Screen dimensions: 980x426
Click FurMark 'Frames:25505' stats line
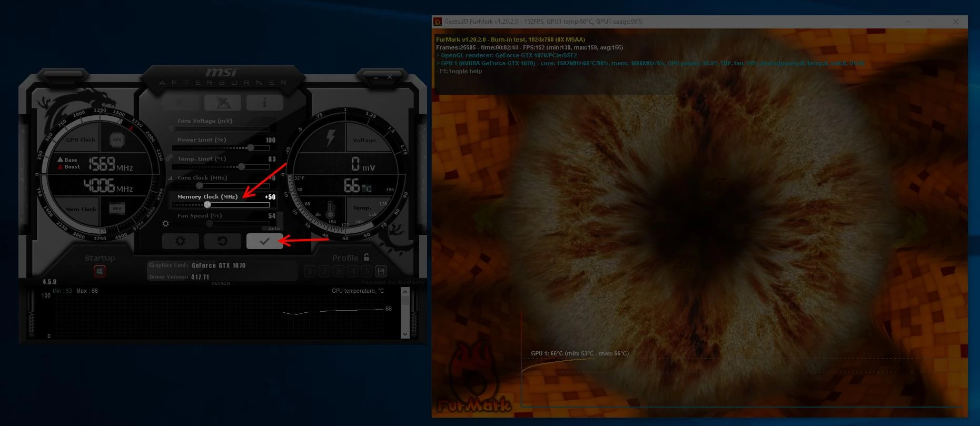pos(530,47)
